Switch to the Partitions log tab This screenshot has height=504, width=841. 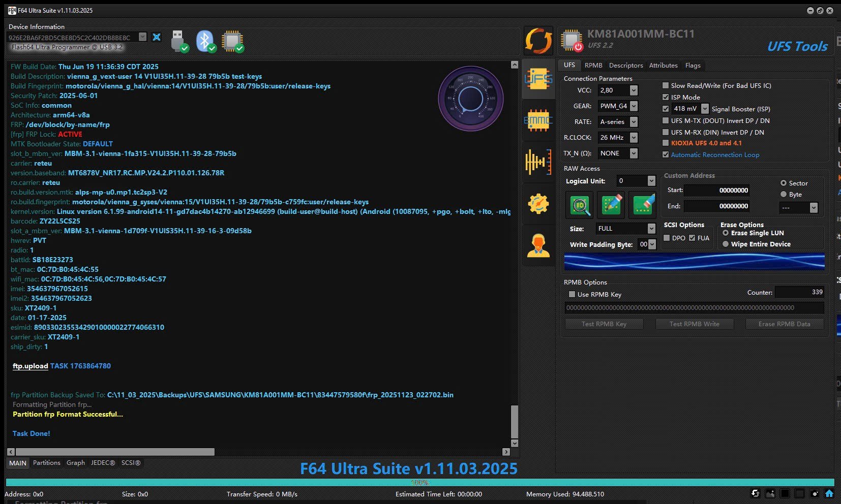46,462
